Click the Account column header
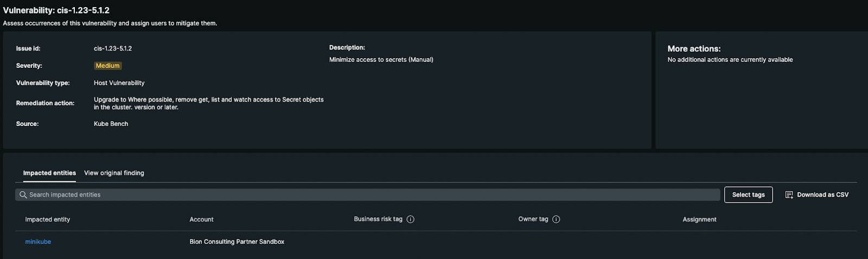 tap(201, 219)
